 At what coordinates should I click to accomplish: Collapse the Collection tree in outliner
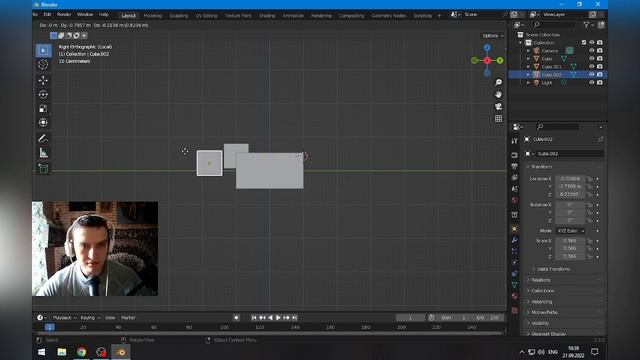click(520, 42)
